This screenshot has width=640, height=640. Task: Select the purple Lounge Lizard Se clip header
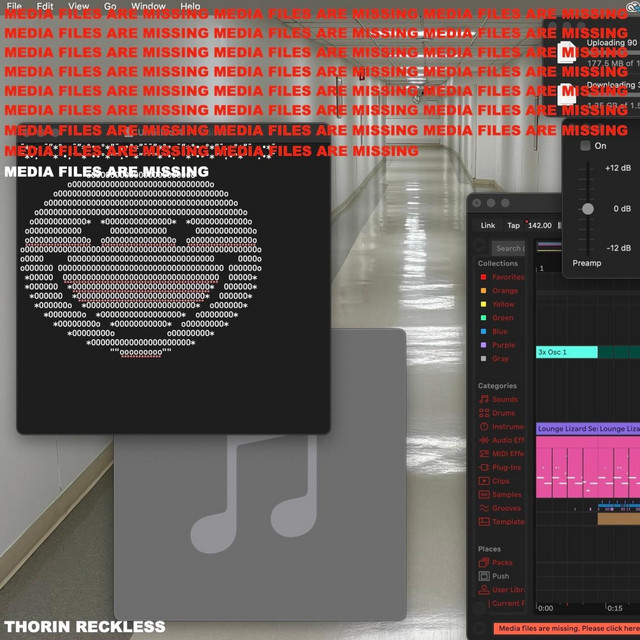pos(567,429)
